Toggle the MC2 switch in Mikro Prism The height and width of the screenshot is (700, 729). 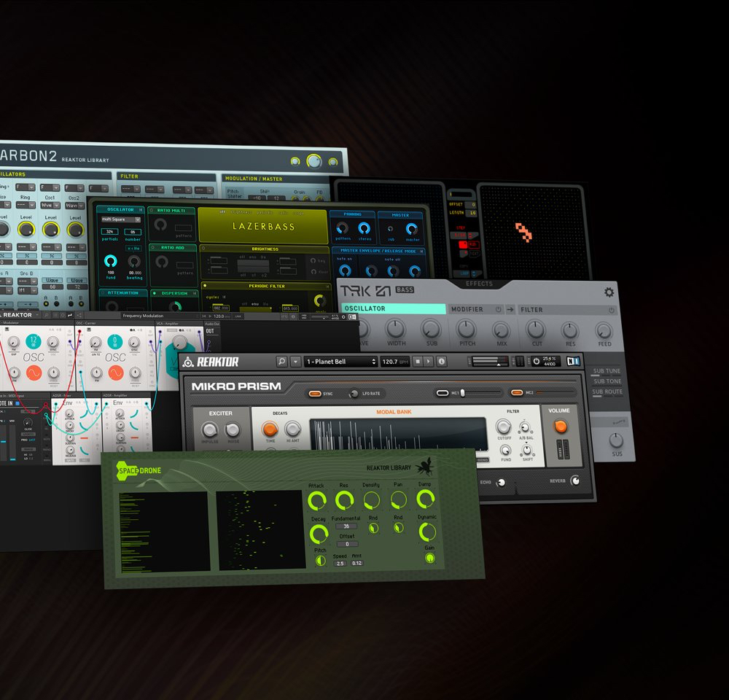tap(517, 393)
